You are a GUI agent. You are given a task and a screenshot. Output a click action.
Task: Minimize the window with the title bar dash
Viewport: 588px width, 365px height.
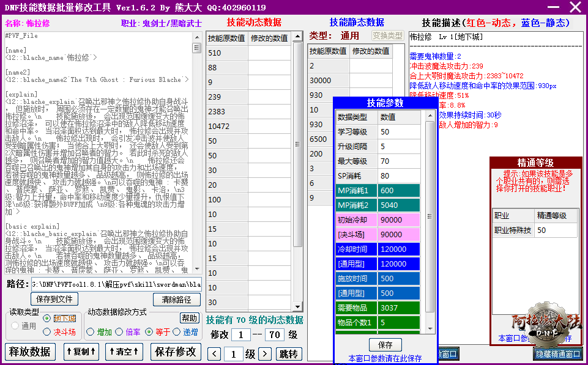[553, 7]
